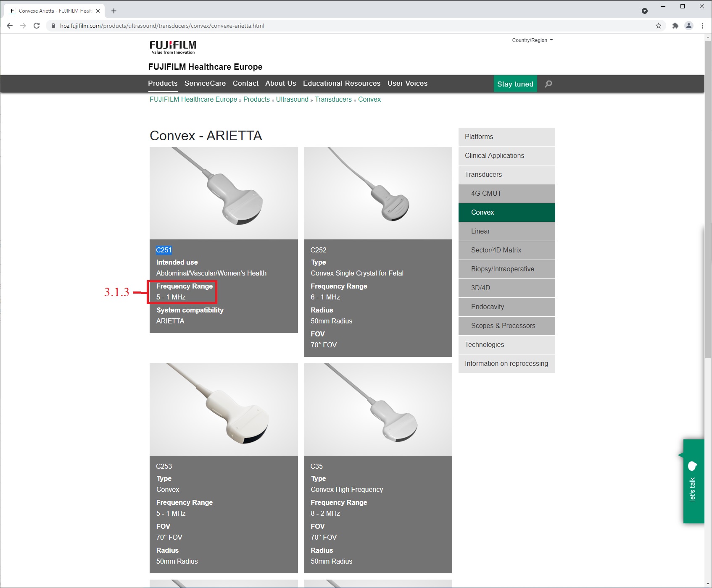
Task: Click the FUJIFILM logo
Action: 173,47
